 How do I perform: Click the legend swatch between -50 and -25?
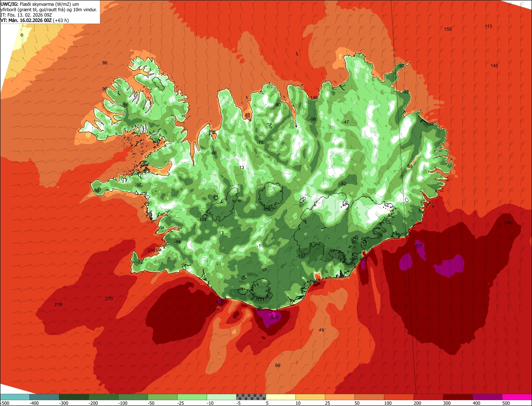coord(162,397)
